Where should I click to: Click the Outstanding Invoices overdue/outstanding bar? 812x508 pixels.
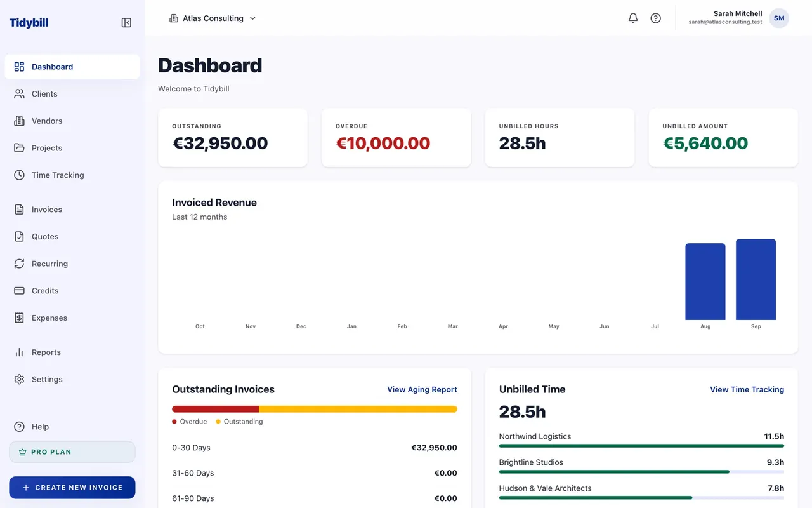[x=315, y=409]
